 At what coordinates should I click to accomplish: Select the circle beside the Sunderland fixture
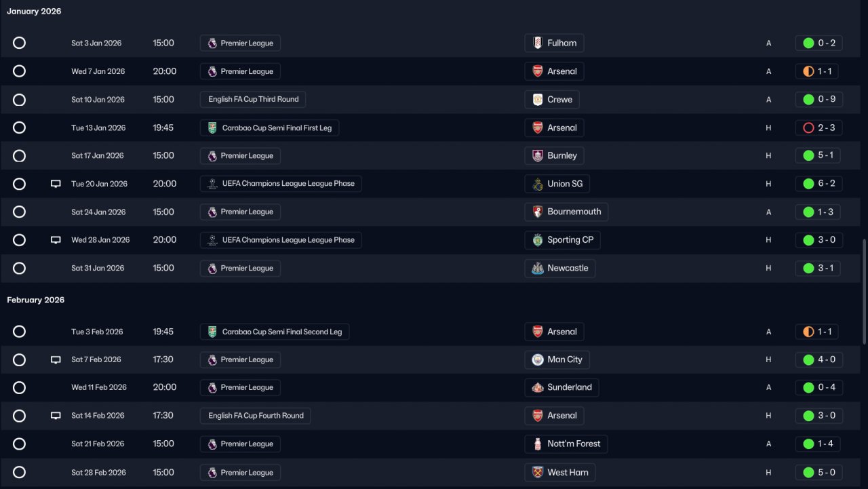tap(19, 388)
